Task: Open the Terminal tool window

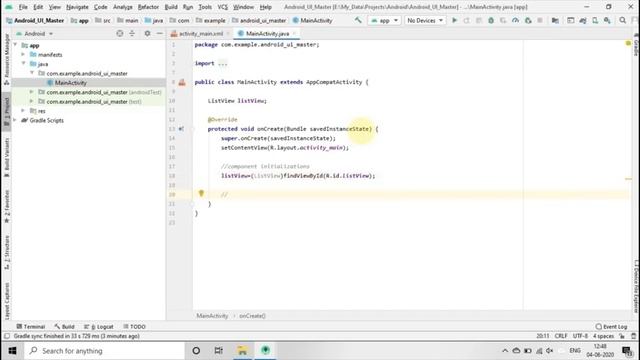Action: tap(31, 327)
